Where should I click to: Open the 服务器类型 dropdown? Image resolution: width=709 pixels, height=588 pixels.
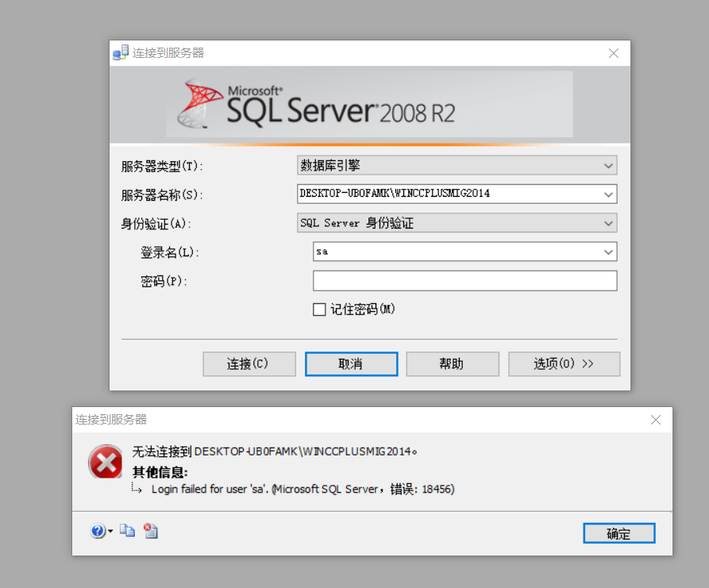457,165
